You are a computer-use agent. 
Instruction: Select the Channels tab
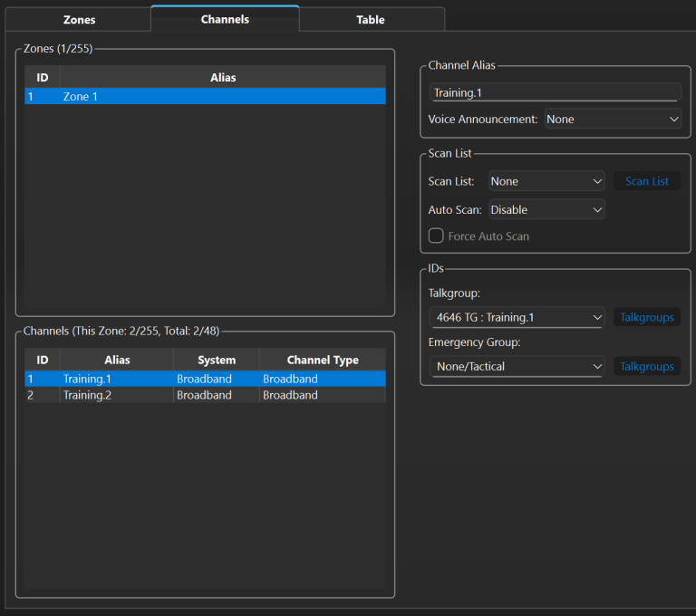point(225,19)
